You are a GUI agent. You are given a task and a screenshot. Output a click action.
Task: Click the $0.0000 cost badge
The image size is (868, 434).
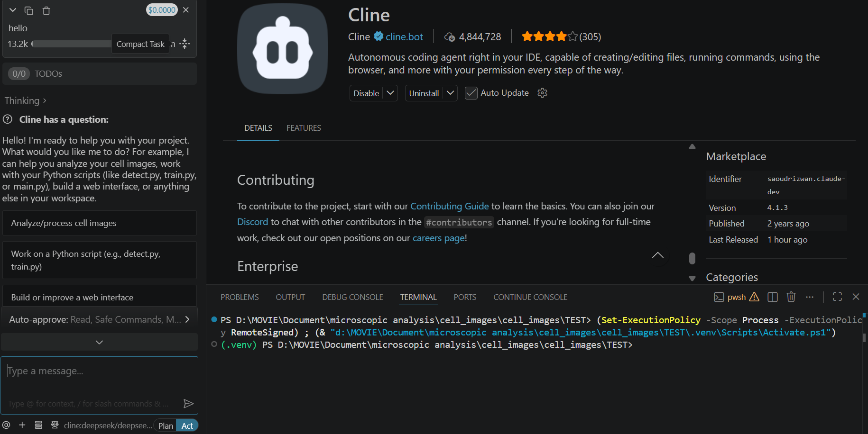tap(162, 10)
